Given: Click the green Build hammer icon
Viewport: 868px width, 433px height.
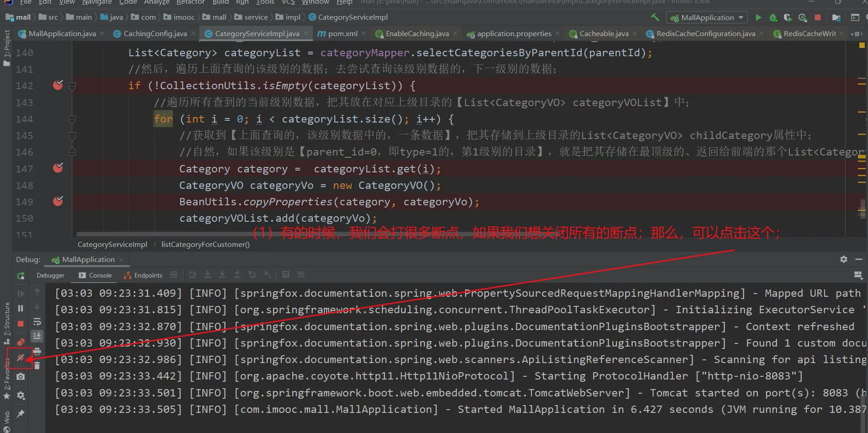Looking at the screenshot, I should 655,17.
